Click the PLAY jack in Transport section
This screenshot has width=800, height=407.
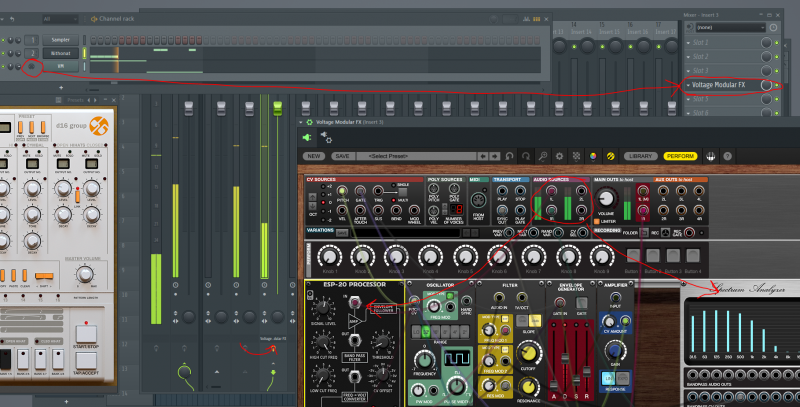tap(502, 191)
